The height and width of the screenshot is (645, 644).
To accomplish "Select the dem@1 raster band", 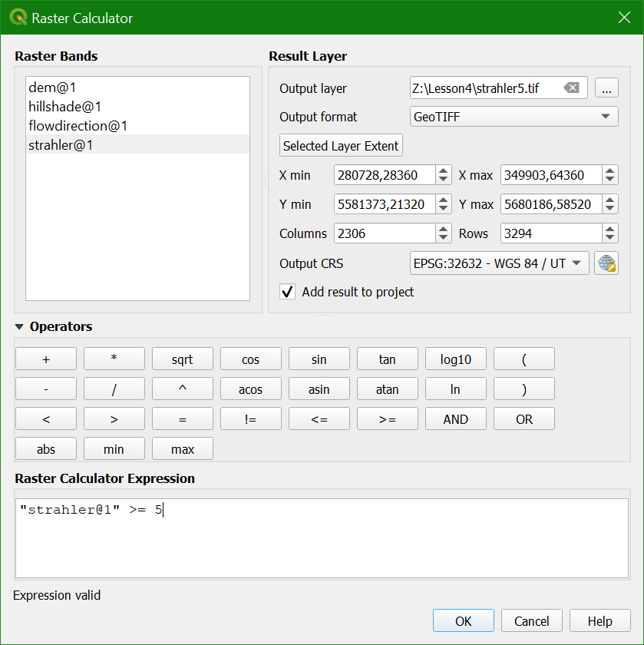I will 52,87.
